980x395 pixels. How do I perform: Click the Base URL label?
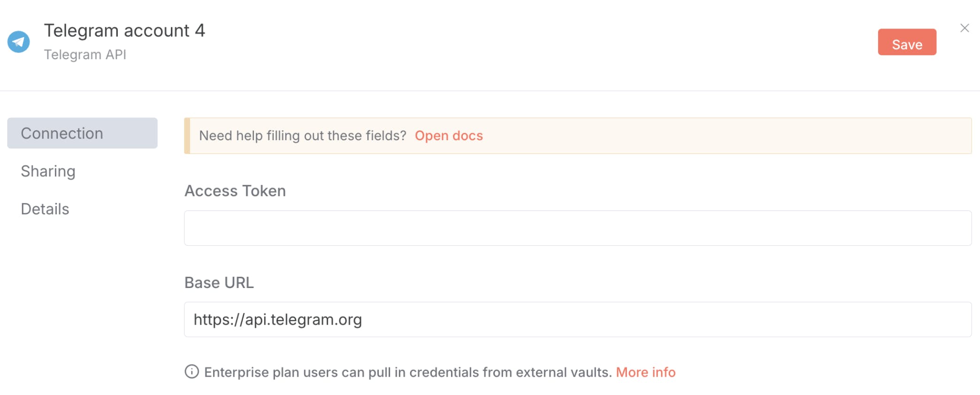219,282
